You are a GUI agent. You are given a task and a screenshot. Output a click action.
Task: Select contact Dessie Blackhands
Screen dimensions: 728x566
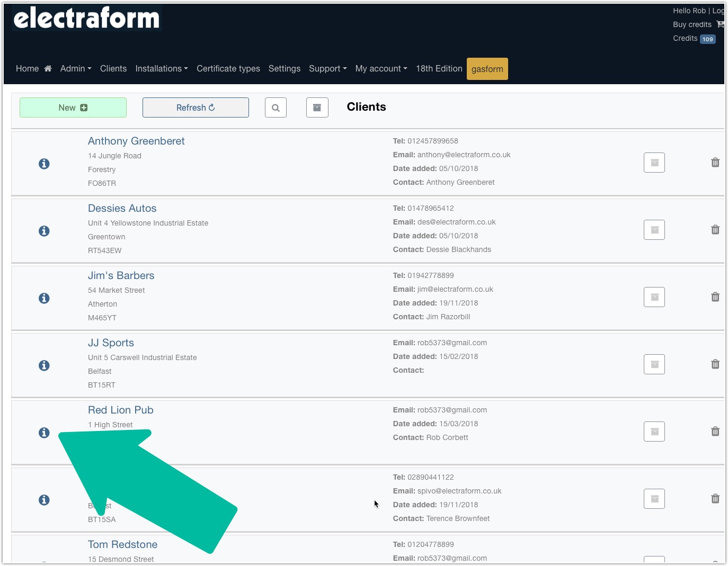pyautogui.click(x=459, y=249)
